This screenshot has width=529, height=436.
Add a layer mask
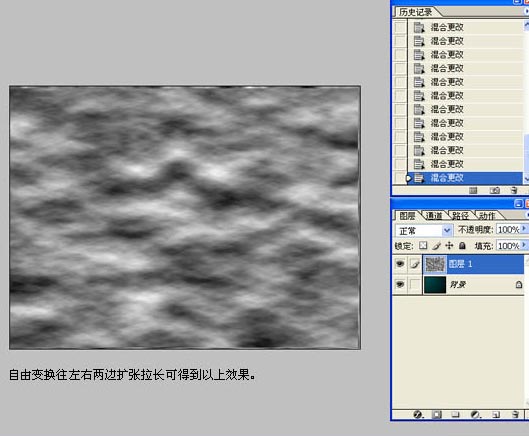[x=437, y=414]
